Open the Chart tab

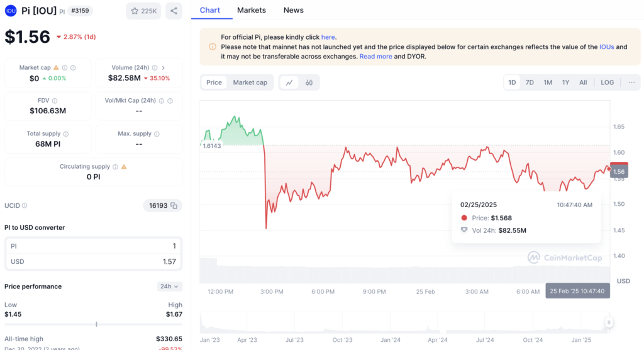[210, 10]
